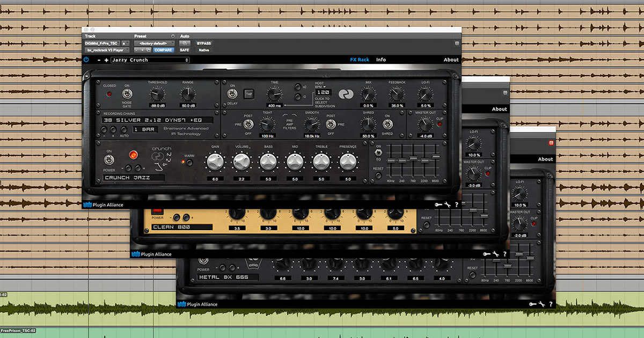
Task: Open the 38 SILVER 2x12 recording chain list
Action: point(157,120)
